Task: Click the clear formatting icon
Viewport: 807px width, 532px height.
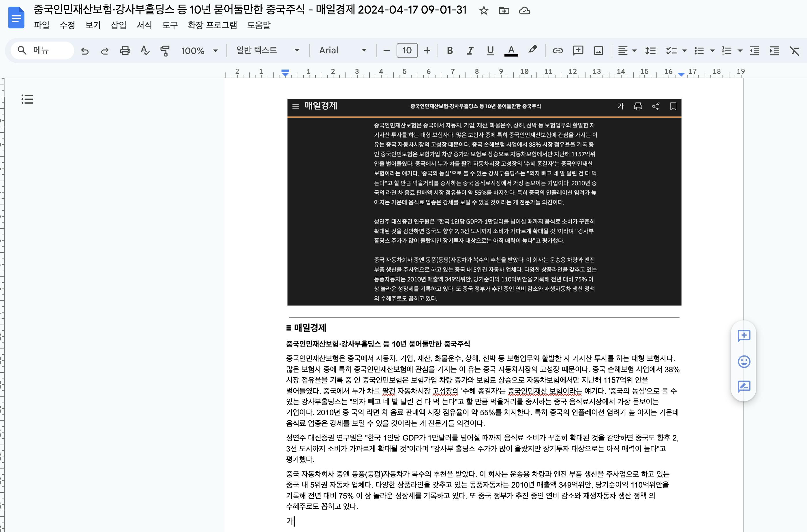Action: click(x=794, y=51)
